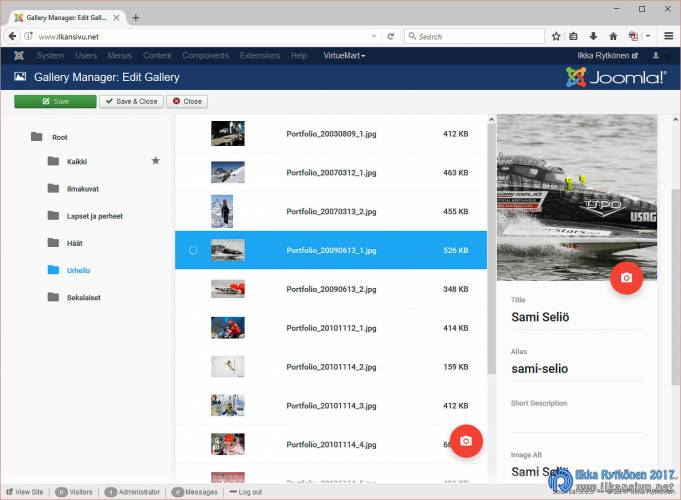Select the Urheilu folder
This screenshot has height=500, width=681.
point(80,270)
